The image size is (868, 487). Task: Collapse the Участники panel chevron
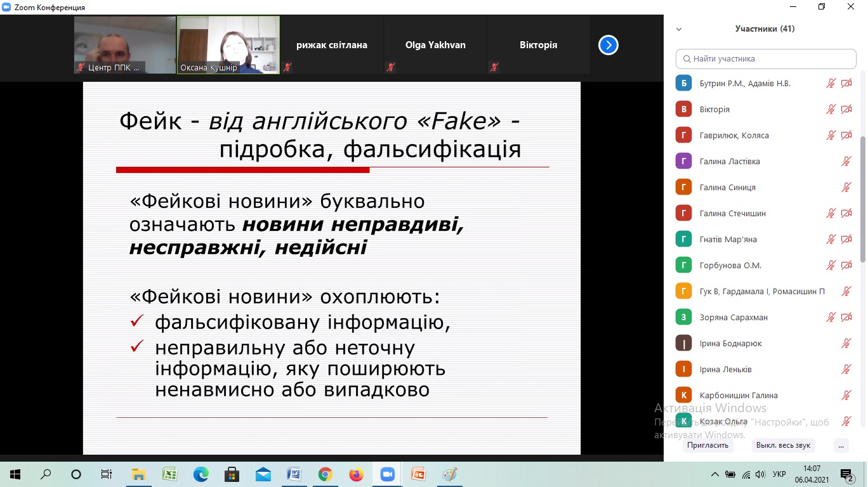679,29
